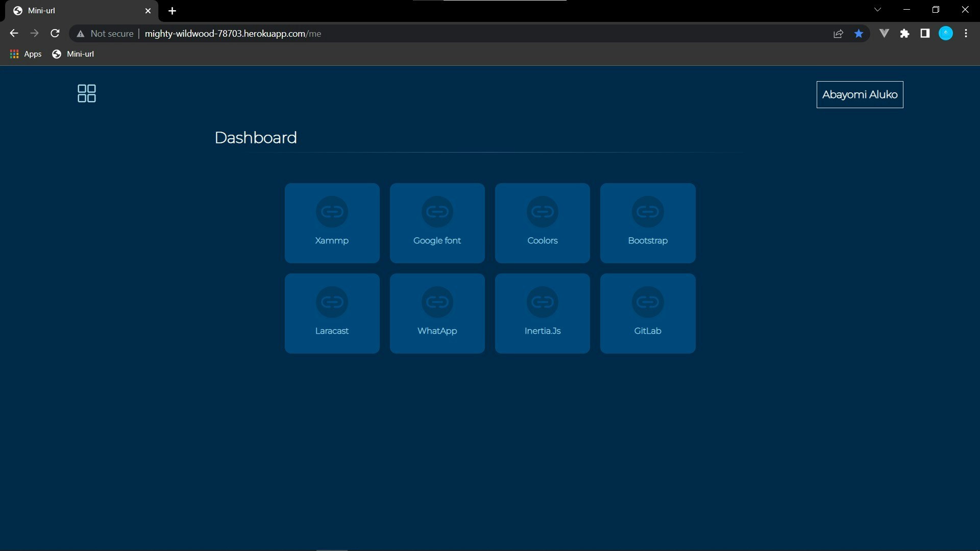Viewport: 980px width, 551px height.
Task: Click the Abayomi Aluko profile button
Action: click(x=860, y=94)
